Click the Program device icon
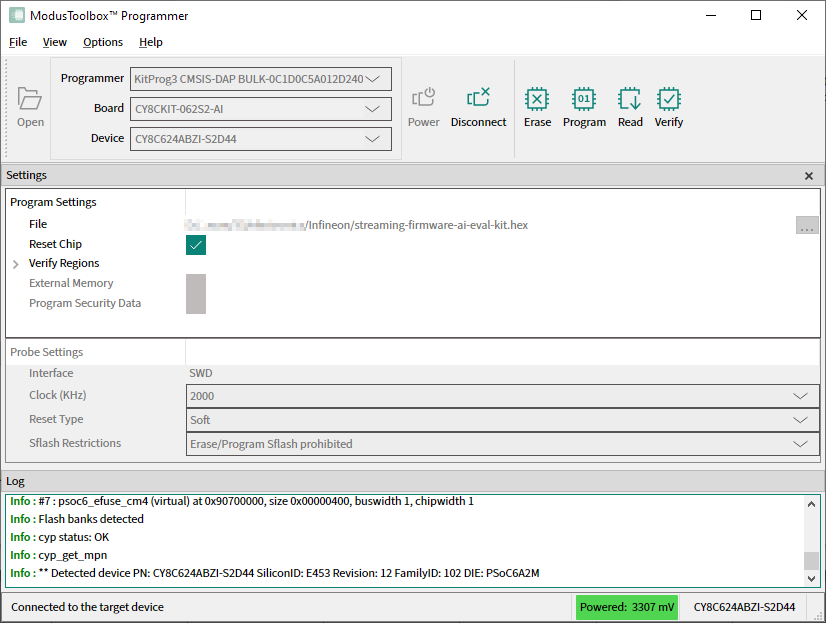This screenshot has height=623, width=826. 584,100
